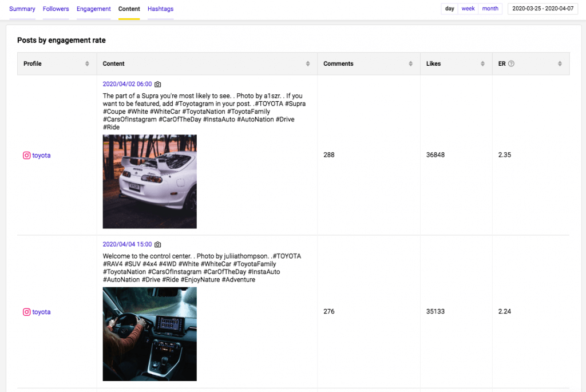Sort table by ER column arrows
The image size is (586, 392).
(560, 64)
